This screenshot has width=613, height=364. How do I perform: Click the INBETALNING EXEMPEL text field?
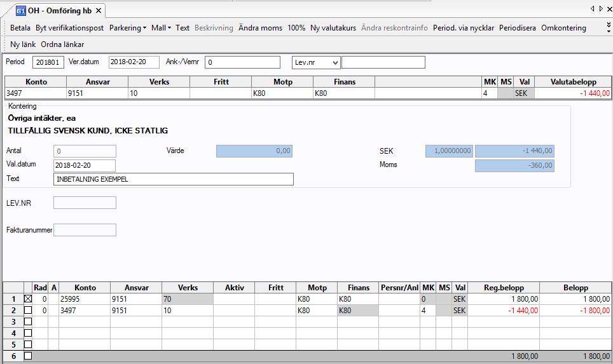pyautogui.click(x=173, y=179)
